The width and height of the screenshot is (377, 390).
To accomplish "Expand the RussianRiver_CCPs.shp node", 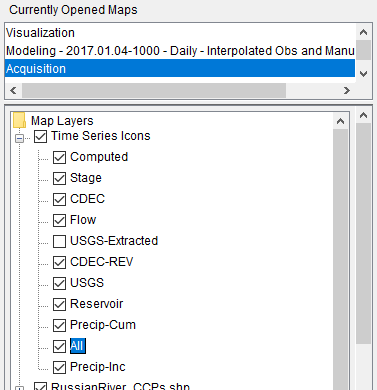I will (20, 388).
